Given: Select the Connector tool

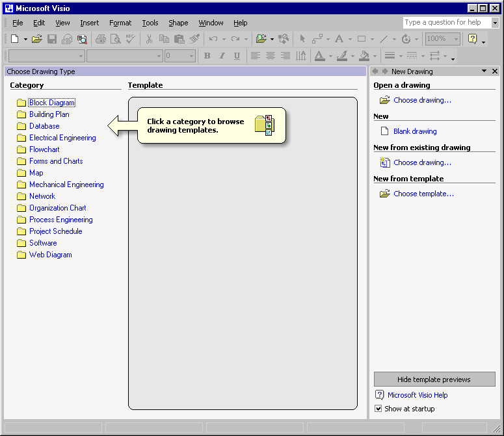Looking at the screenshot, I should [x=317, y=39].
